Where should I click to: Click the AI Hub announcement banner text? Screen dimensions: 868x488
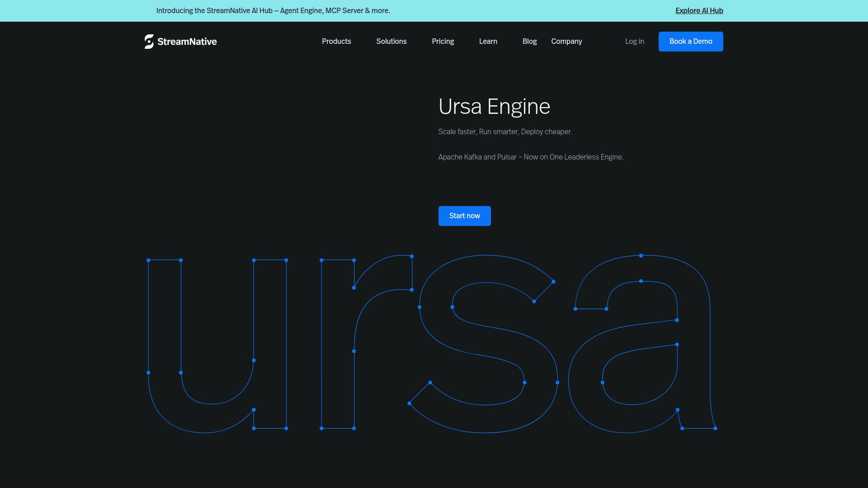tap(273, 11)
